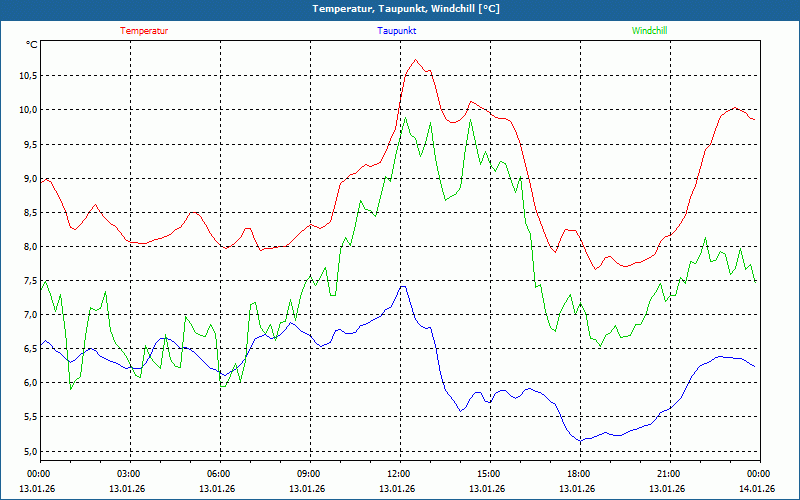Click the green Windchill legend label

pyautogui.click(x=649, y=31)
